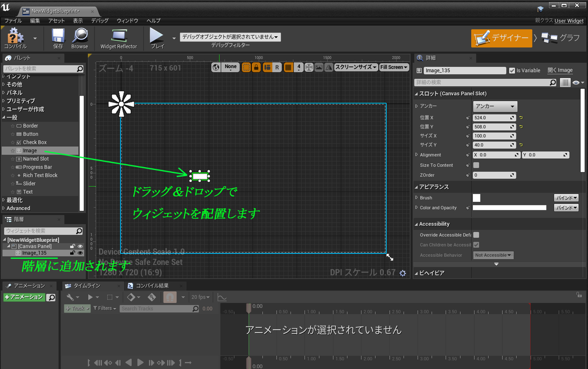Toggle grid snapping in designer viewport
Image resolution: width=588 pixels, height=369 pixels.
[288, 67]
